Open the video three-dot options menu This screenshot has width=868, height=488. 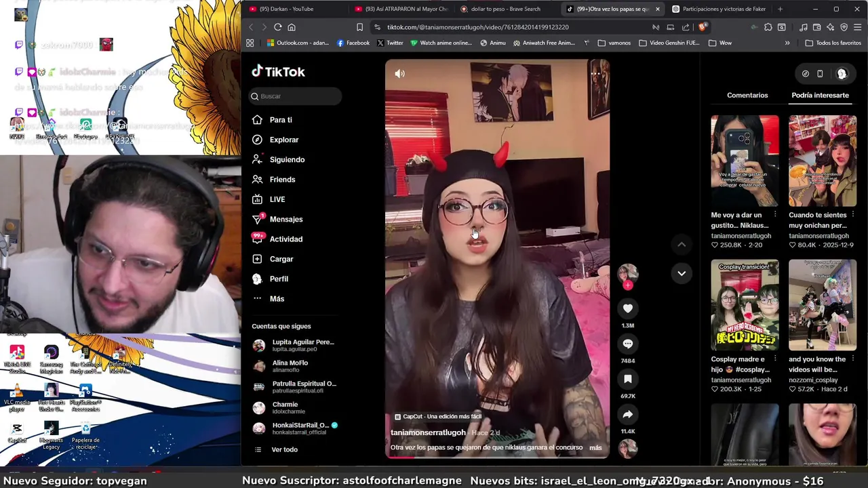(x=595, y=73)
